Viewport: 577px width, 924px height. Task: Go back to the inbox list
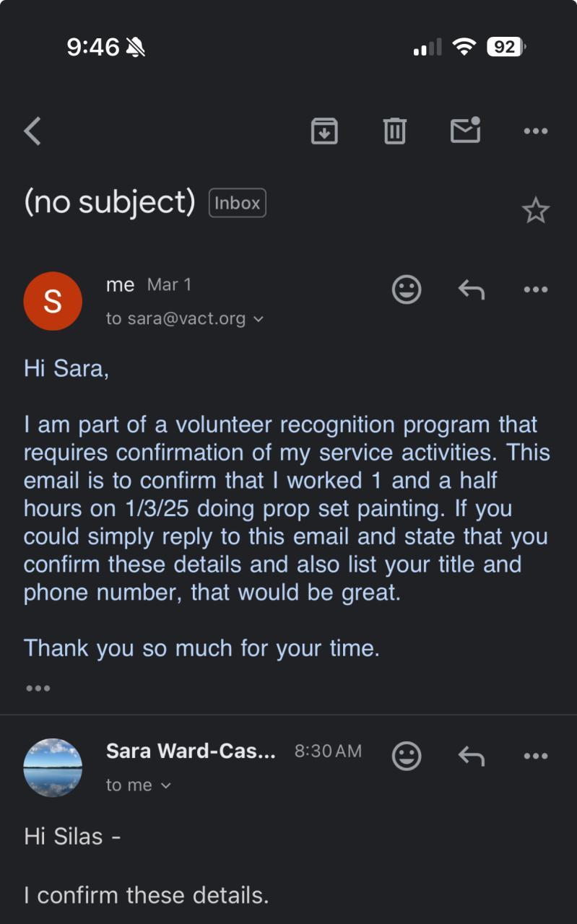pyautogui.click(x=32, y=131)
